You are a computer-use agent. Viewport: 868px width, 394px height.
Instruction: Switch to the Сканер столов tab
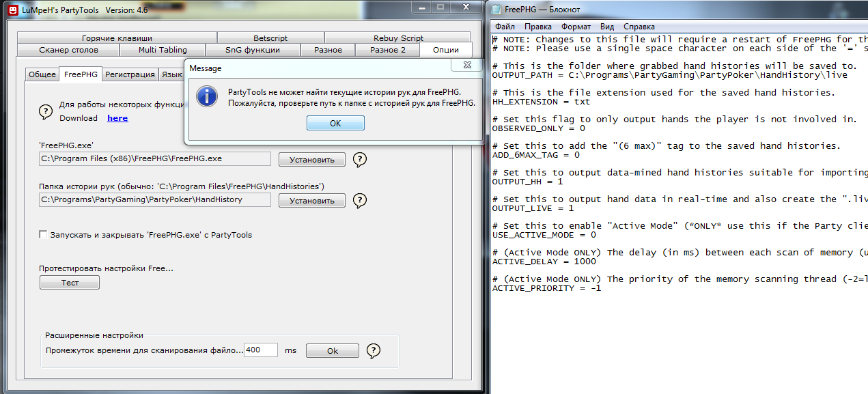click(x=68, y=50)
